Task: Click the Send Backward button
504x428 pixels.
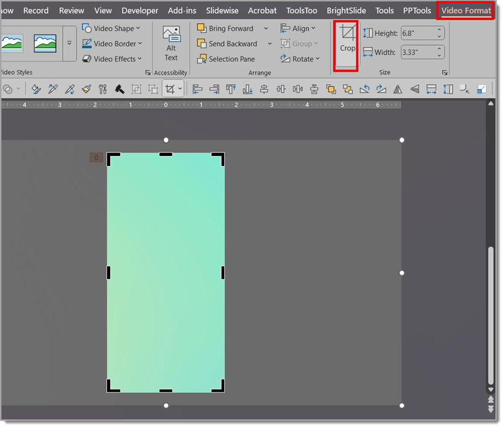Action: pyautogui.click(x=227, y=44)
